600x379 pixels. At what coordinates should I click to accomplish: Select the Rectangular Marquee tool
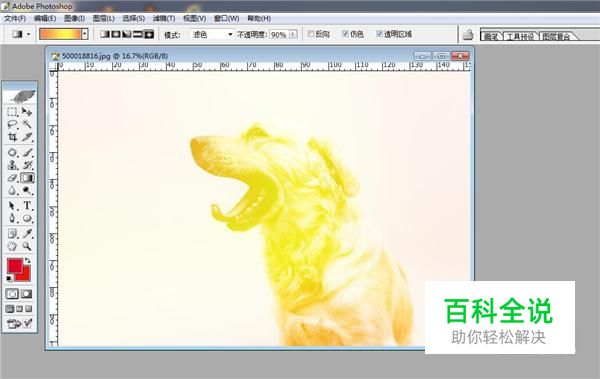coord(12,112)
